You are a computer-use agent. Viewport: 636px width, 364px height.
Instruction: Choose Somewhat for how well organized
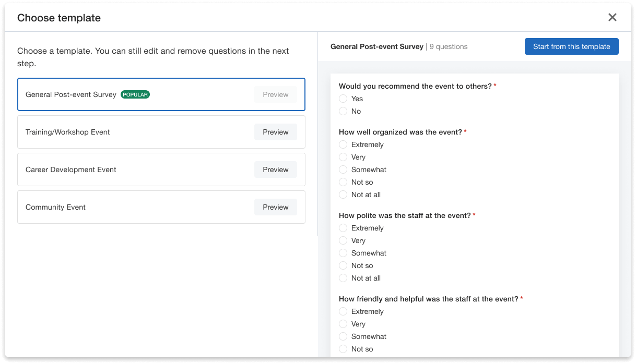point(343,169)
